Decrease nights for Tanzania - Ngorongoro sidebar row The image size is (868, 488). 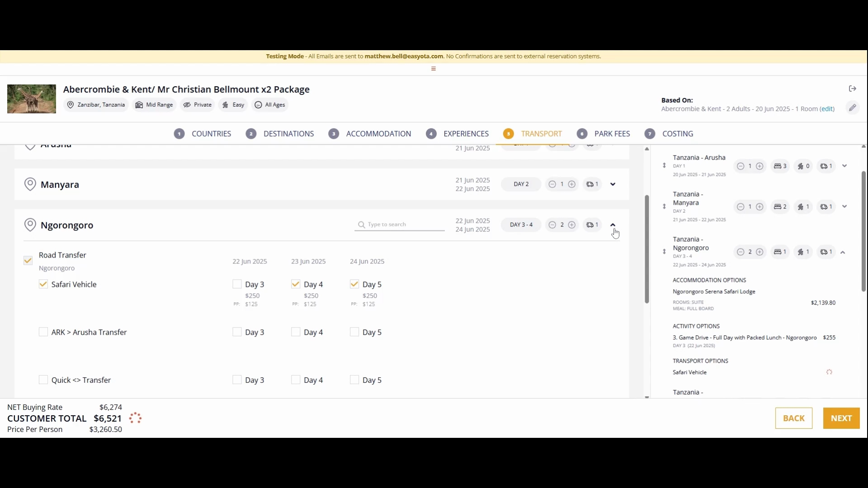coord(740,252)
